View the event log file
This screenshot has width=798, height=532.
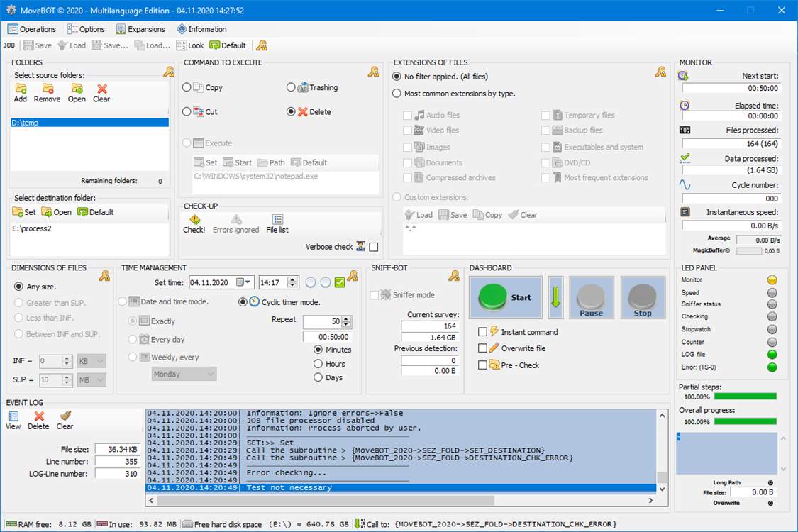13,421
